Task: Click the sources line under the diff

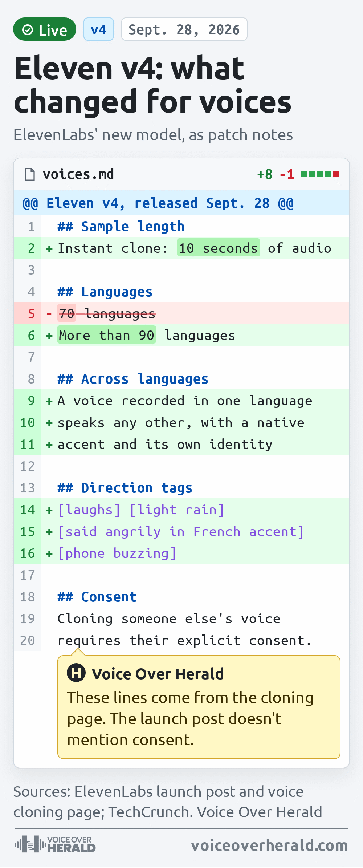Action: [168, 802]
